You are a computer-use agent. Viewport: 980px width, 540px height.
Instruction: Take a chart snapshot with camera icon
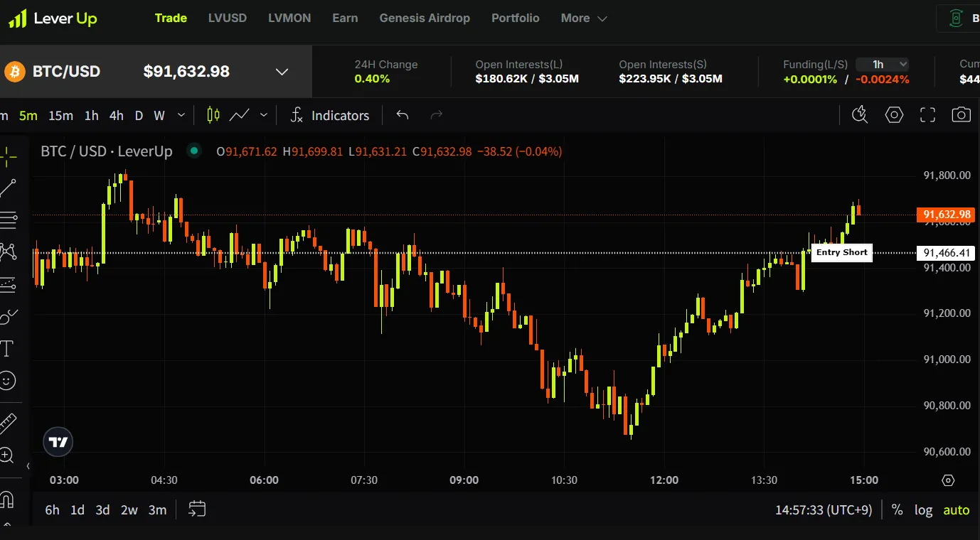click(961, 115)
